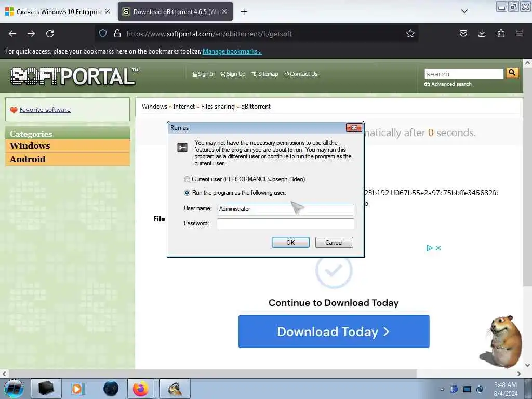The height and width of the screenshot is (399, 532).
Task: Open the Files sharing breadcrumb
Action: [x=218, y=107]
